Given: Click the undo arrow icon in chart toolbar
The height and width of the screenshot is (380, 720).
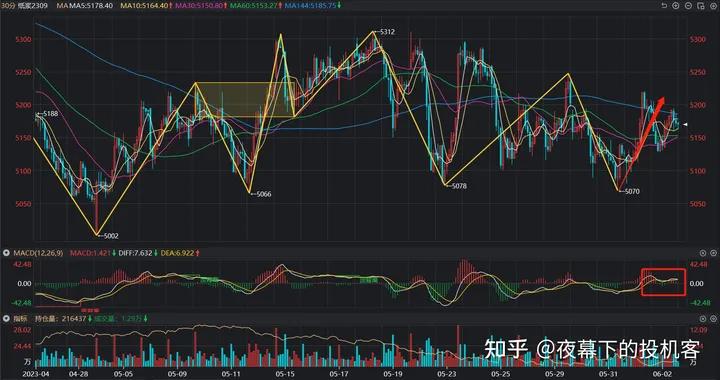Looking at the screenshot, I should 664,6.
